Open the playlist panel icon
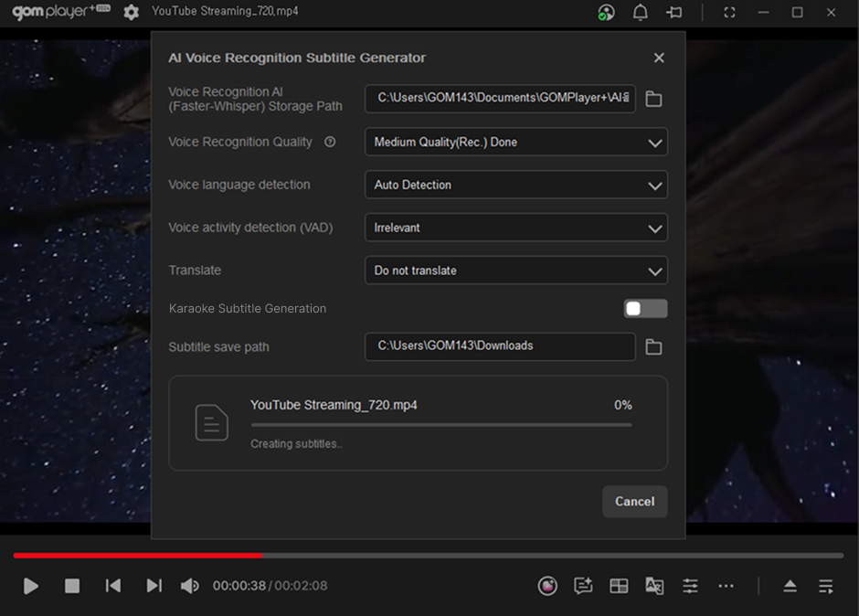The height and width of the screenshot is (616, 859). (x=826, y=586)
